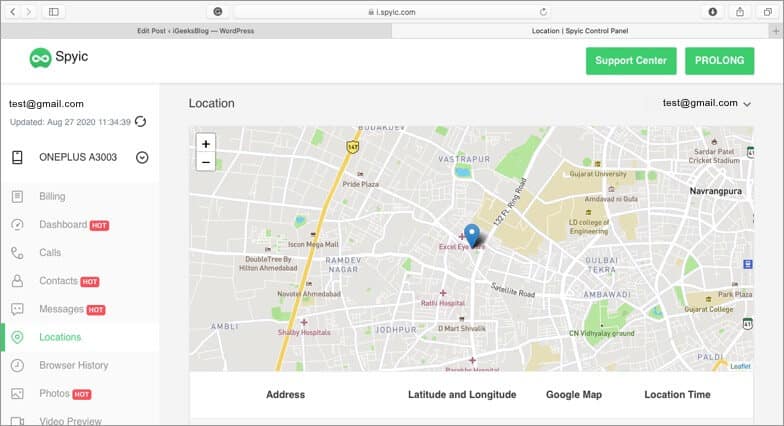Zoom out the map with minus button
The width and height of the screenshot is (784, 426).
coord(206,162)
